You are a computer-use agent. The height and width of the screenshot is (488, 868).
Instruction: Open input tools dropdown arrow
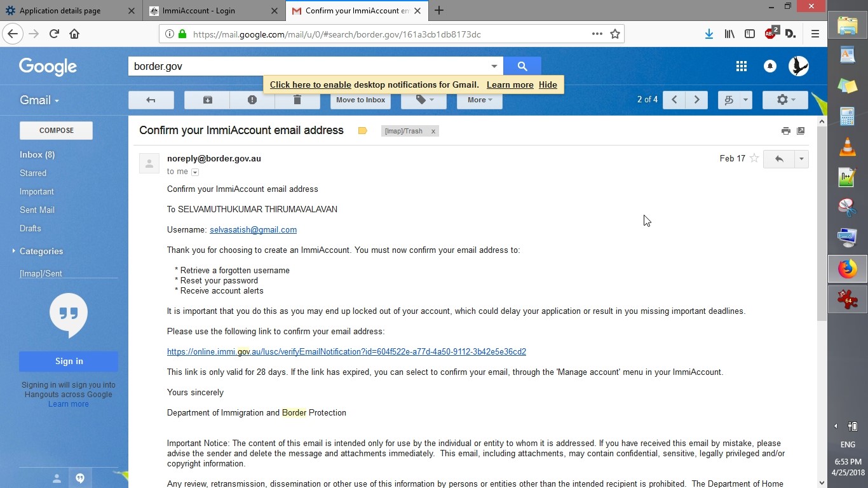click(x=746, y=100)
